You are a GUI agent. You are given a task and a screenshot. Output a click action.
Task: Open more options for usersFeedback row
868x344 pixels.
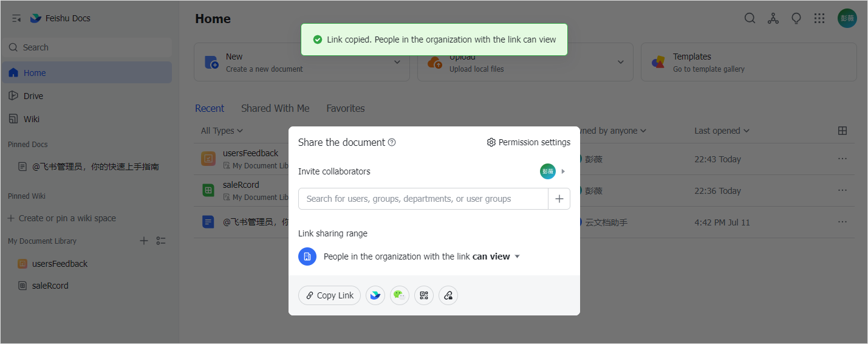click(x=842, y=159)
